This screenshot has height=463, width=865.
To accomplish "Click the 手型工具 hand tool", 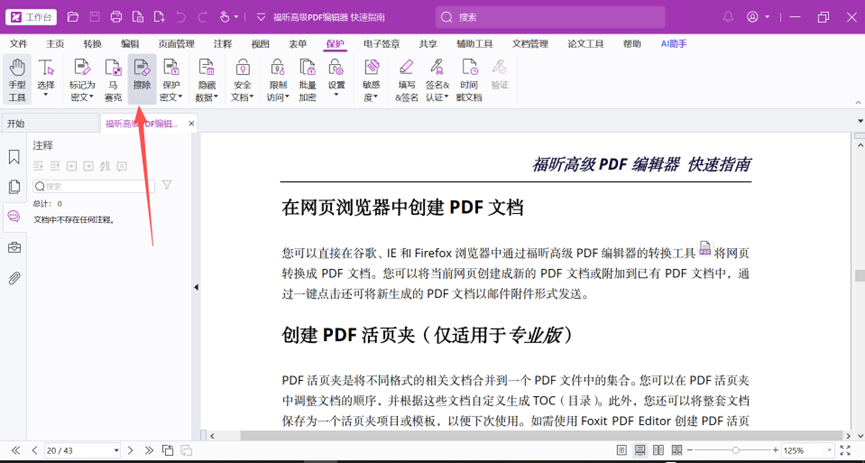I will [x=17, y=78].
